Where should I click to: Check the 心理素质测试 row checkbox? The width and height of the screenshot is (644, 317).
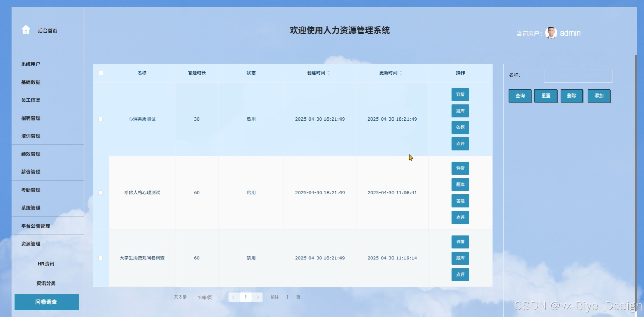pyautogui.click(x=101, y=119)
